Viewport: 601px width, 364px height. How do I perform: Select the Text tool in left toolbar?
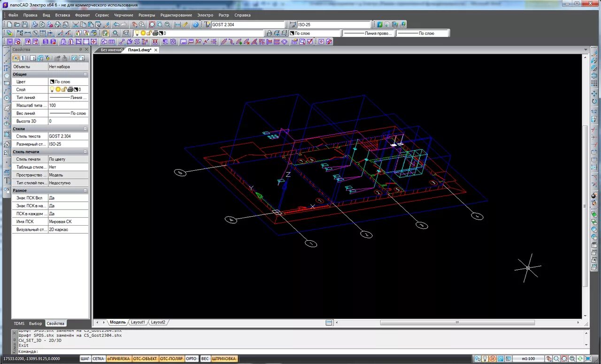(7, 180)
